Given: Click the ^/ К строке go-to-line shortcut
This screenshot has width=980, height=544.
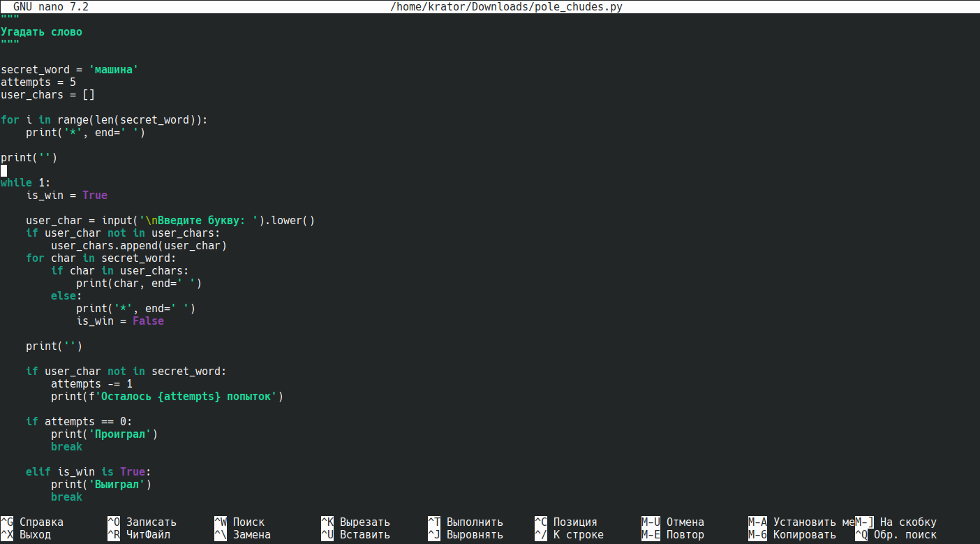Looking at the screenshot, I should 569,535.
